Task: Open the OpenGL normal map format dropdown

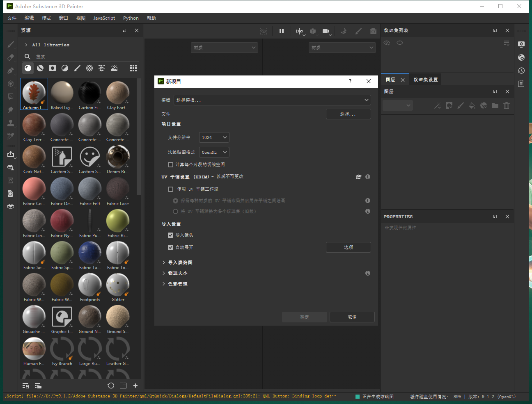Action: 214,152
